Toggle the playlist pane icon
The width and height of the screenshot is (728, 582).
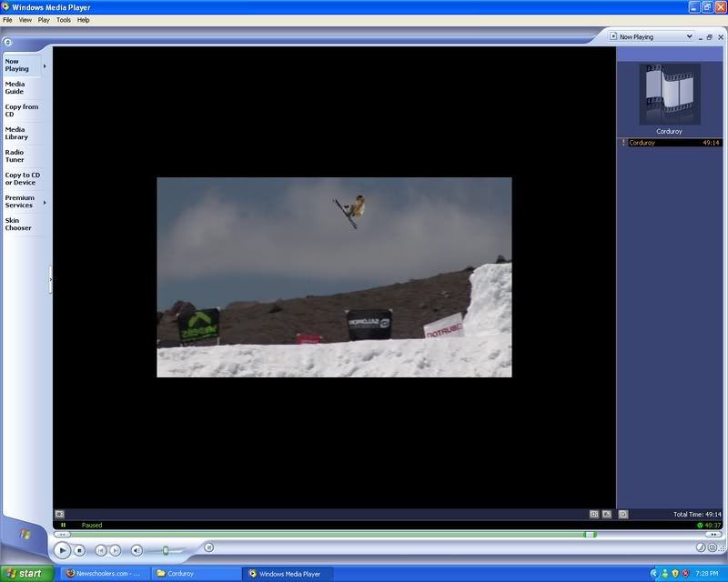(623, 514)
